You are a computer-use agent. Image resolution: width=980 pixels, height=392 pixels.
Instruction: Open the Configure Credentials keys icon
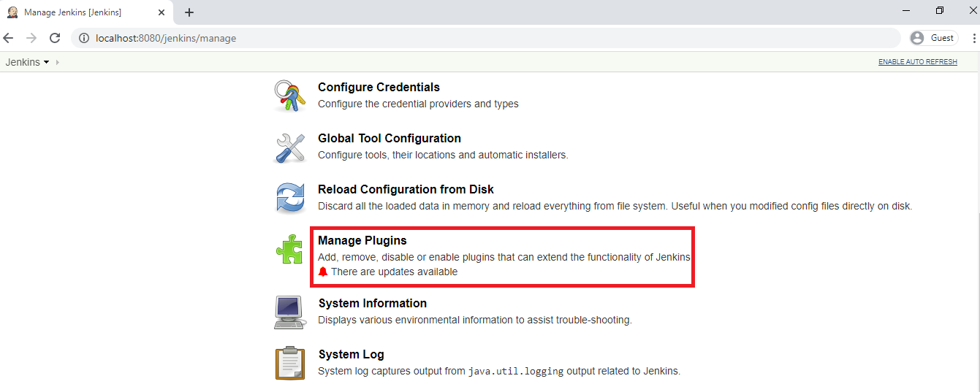tap(289, 96)
